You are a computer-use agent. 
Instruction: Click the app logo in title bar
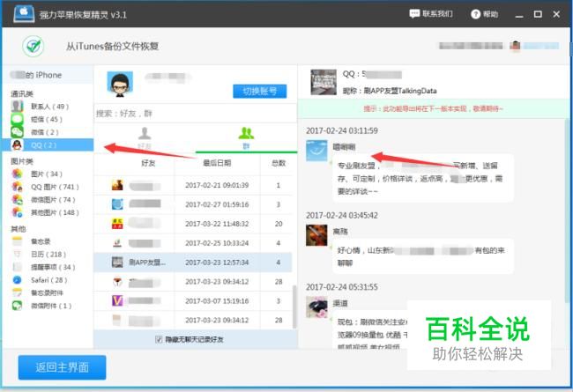tap(24, 13)
